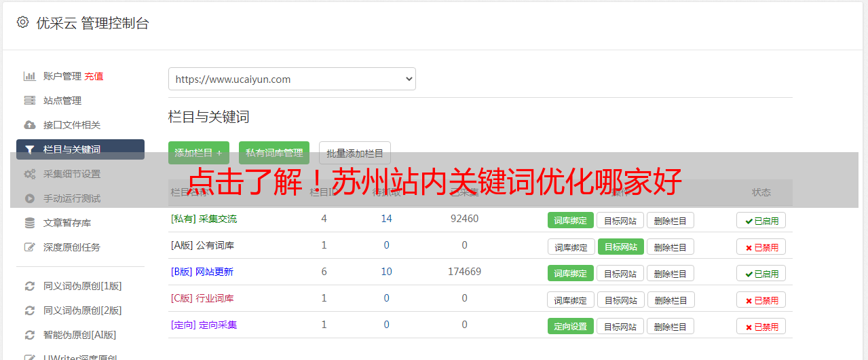Screen dimensions: 868x360
Task: Open the site URL dropdown selector
Action: click(x=292, y=79)
